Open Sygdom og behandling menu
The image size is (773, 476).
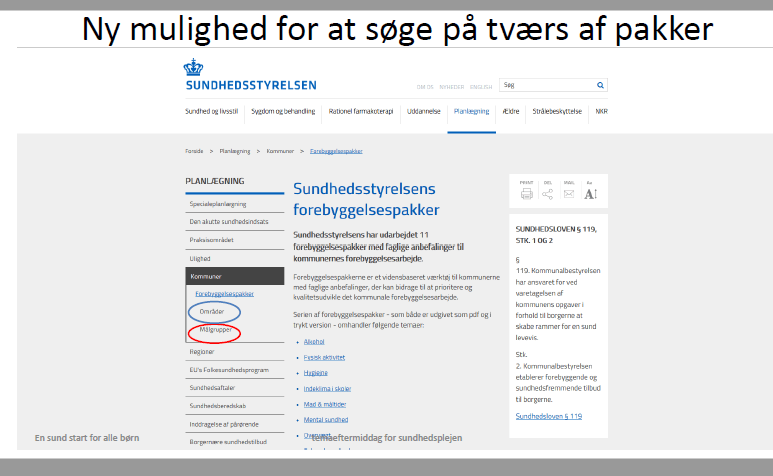click(x=283, y=111)
